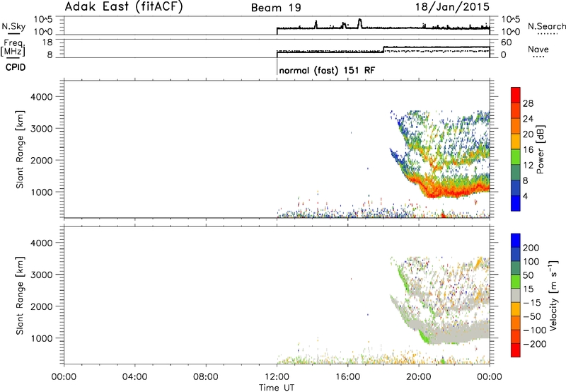Screen dimensions: 566x392
Task: Click the '20:00' time axis label
Action: pos(419,377)
